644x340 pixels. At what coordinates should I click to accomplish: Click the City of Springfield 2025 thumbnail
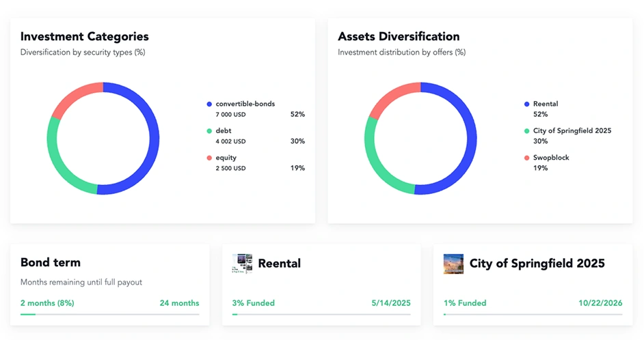pos(453,264)
